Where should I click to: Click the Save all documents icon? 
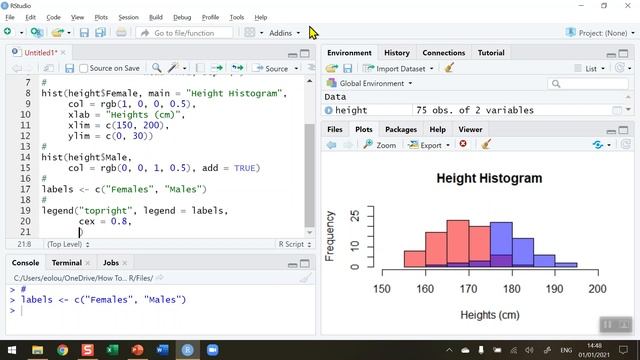click(x=100, y=33)
